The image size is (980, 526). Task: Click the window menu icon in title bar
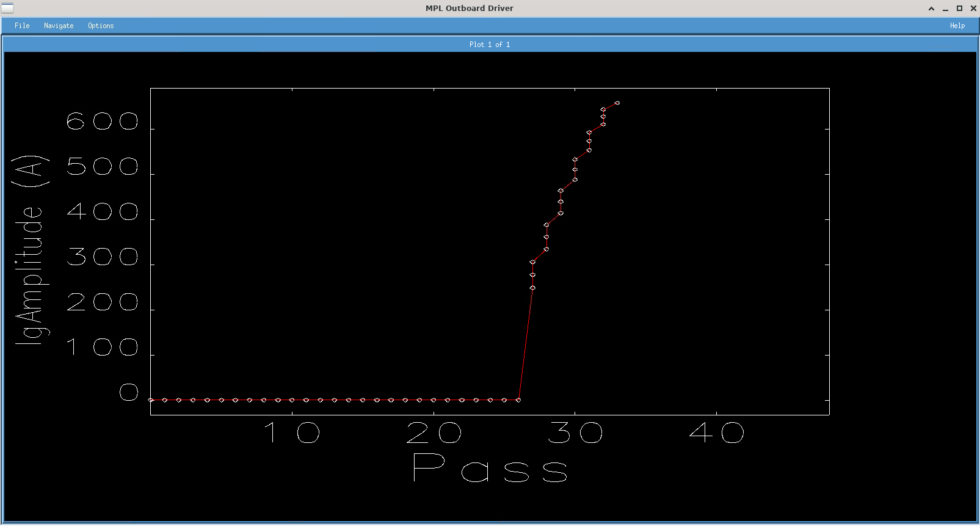[7, 8]
